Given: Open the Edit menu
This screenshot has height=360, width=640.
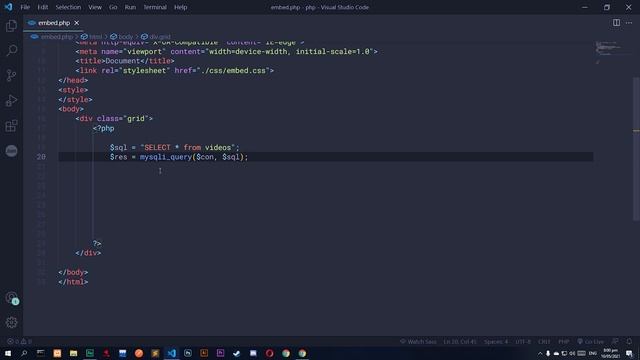Looking at the screenshot, I should [x=42, y=7].
